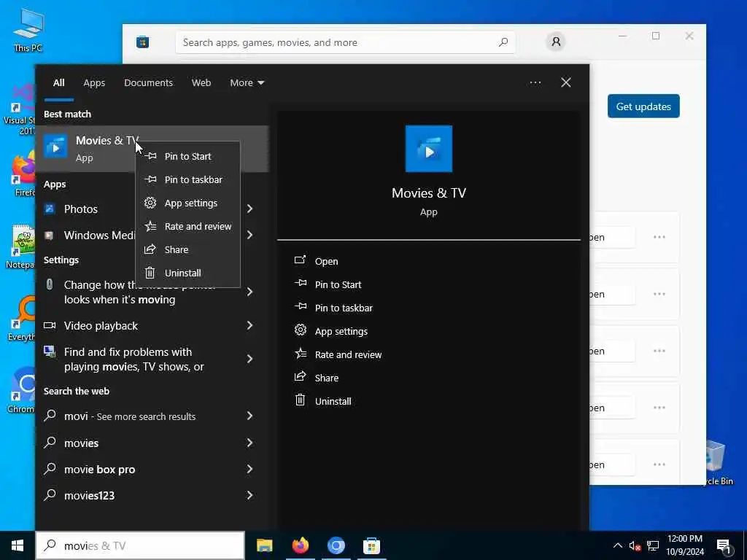The image size is (747, 560).
Task: Click the muted volume tray icon
Action: coord(635,545)
